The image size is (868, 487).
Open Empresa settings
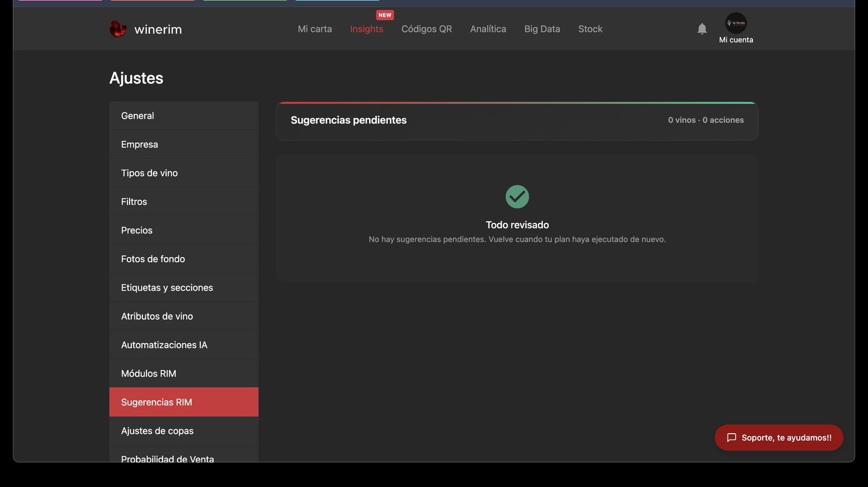[184, 144]
